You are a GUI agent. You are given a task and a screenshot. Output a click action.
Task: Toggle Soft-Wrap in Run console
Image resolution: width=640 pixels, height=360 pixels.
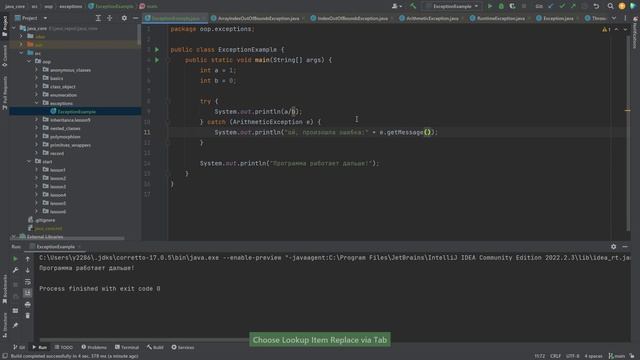[28, 282]
